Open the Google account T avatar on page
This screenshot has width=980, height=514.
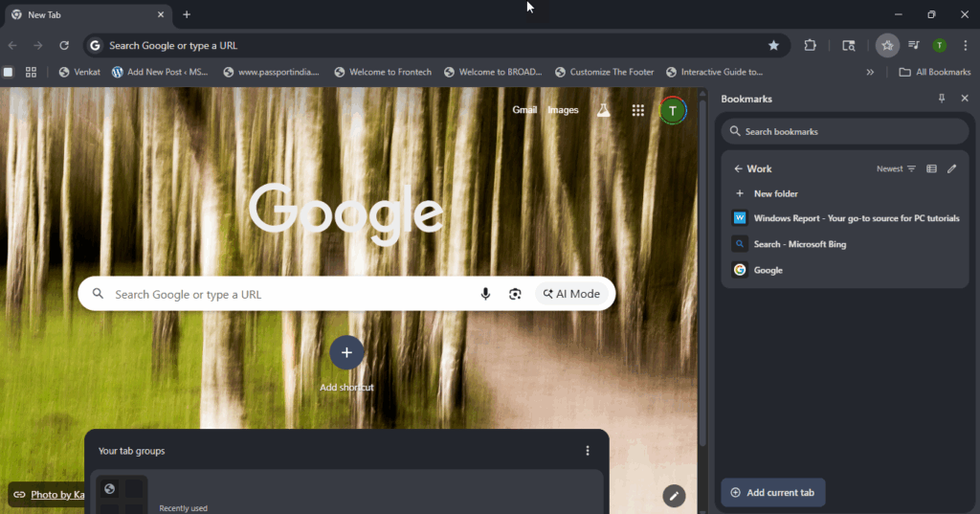click(x=673, y=111)
